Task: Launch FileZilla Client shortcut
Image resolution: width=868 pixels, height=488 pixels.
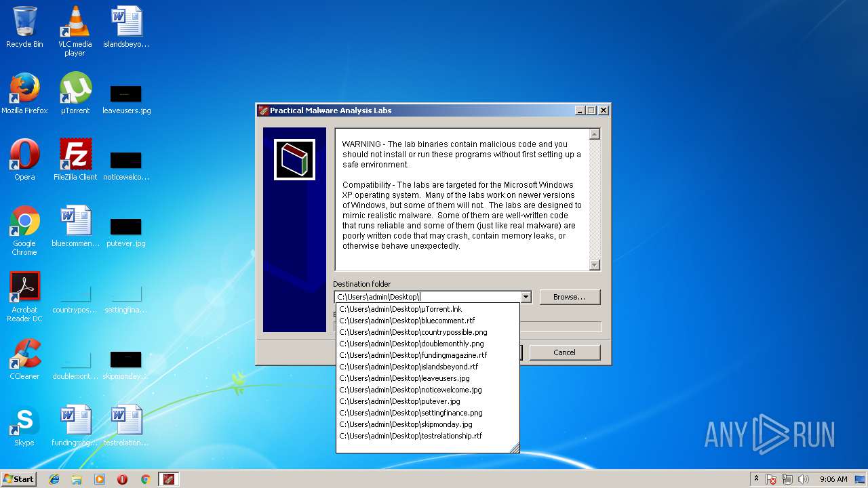Action: point(75,160)
